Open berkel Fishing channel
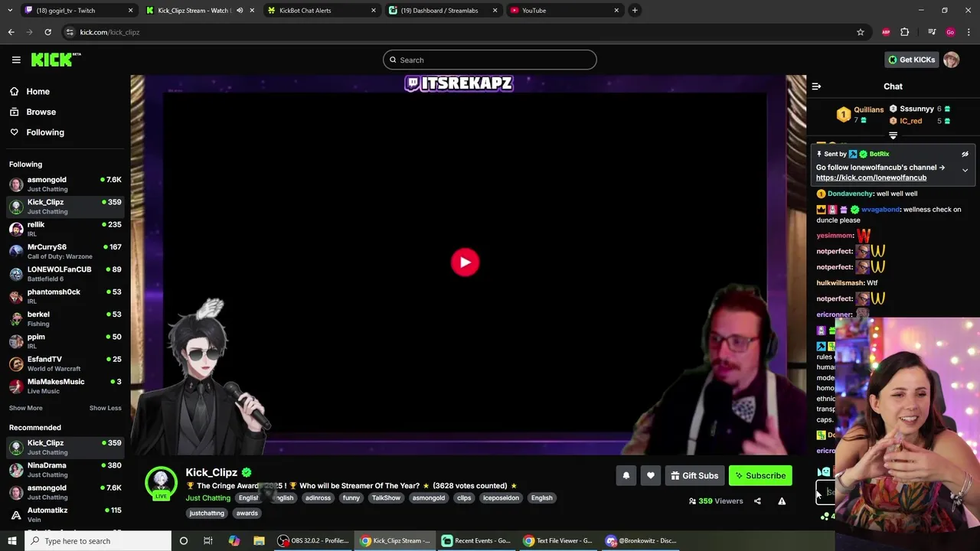Viewport: 980px width, 551px height. pyautogui.click(x=65, y=318)
